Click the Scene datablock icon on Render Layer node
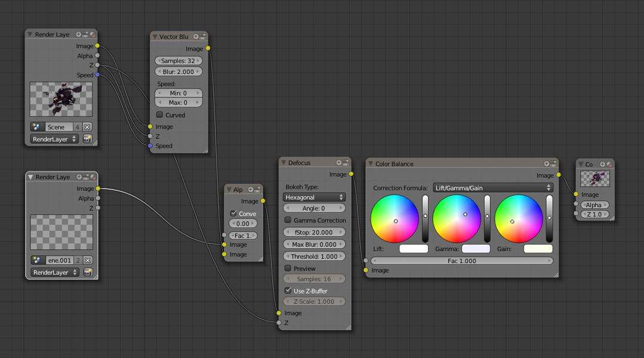Image resolution: width=644 pixels, height=358 pixels. (36, 126)
